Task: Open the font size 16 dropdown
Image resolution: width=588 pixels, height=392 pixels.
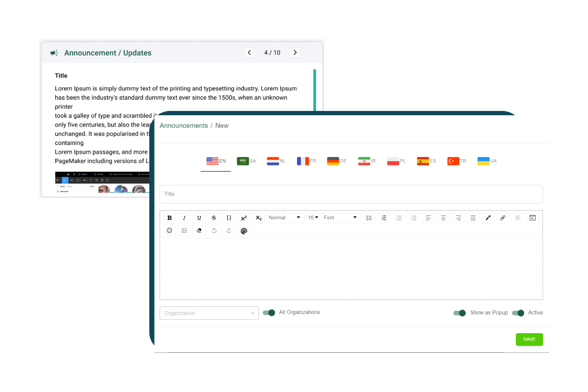Action: point(313,218)
